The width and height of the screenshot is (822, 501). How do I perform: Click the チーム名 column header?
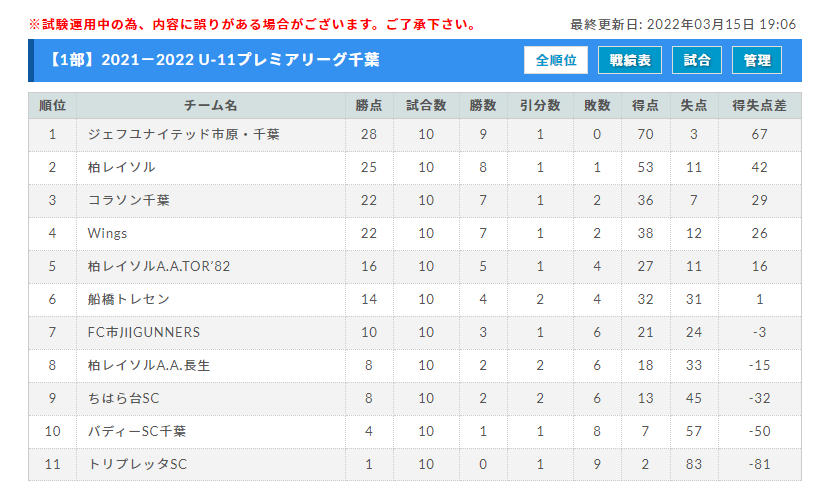(211, 105)
